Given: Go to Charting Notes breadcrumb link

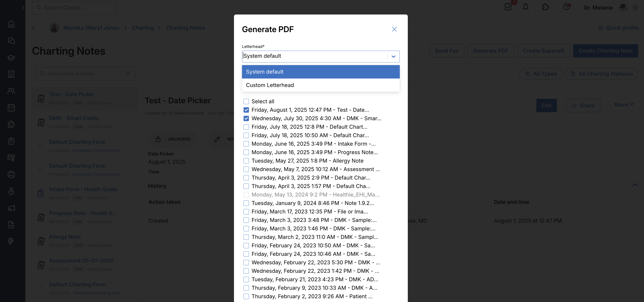Looking at the screenshot, I should pyautogui.click(x=185, y=28).
